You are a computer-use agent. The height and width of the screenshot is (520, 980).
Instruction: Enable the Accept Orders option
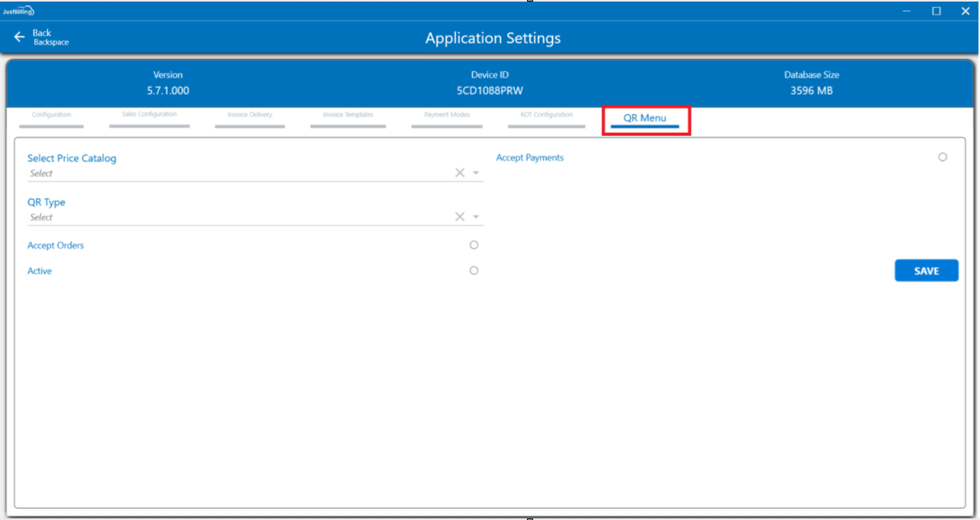coord(474,245)
